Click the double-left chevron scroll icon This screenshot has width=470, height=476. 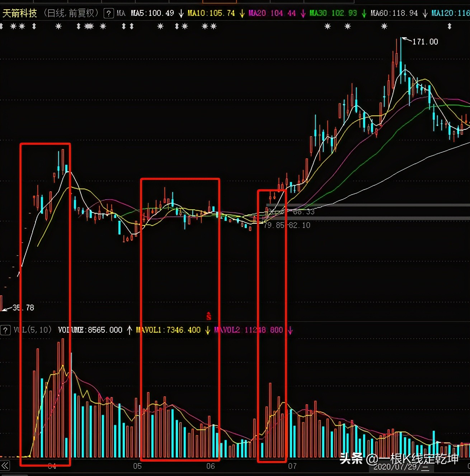point(5,466)
